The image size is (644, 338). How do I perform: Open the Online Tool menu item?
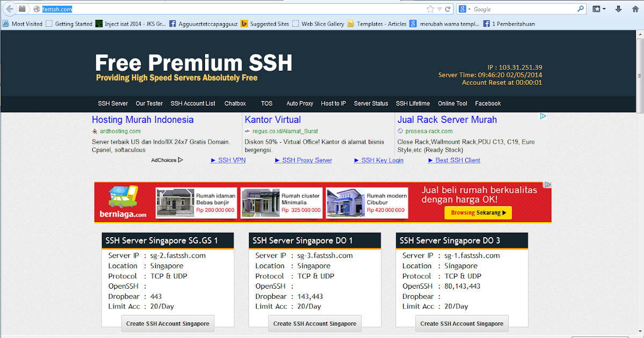(452, 104)
